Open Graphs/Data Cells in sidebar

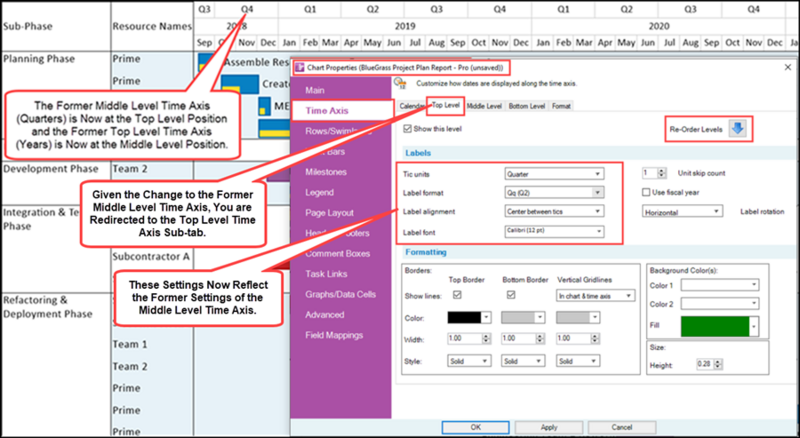pyautogui.click(x=340, y=295)
